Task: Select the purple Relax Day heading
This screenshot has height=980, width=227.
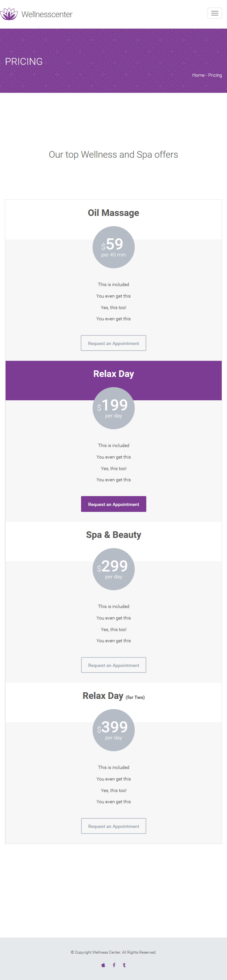Action: pos(113,374)
